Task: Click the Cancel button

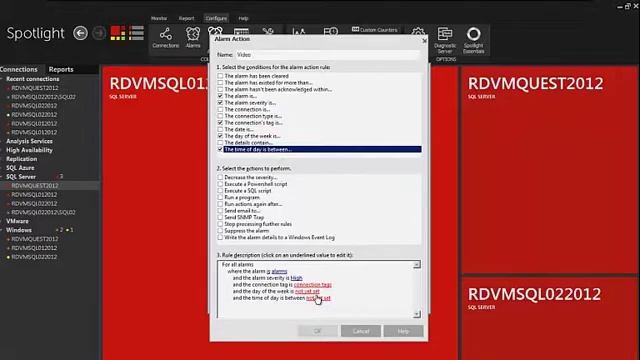Action: [x=361, y=331]
